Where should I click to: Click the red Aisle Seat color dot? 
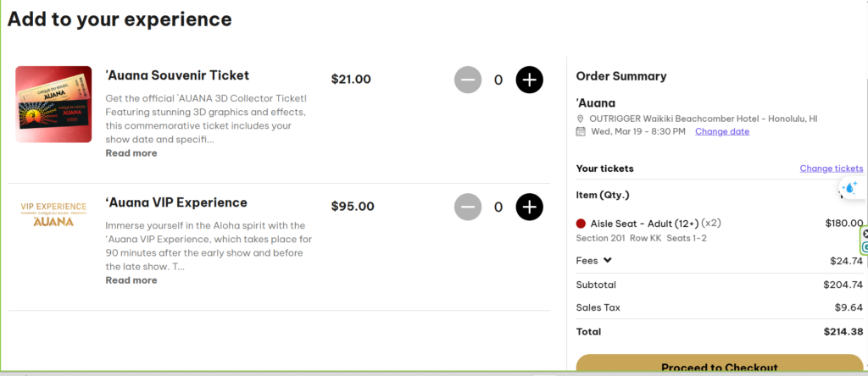pyautogui.click(x=581, y=224)
